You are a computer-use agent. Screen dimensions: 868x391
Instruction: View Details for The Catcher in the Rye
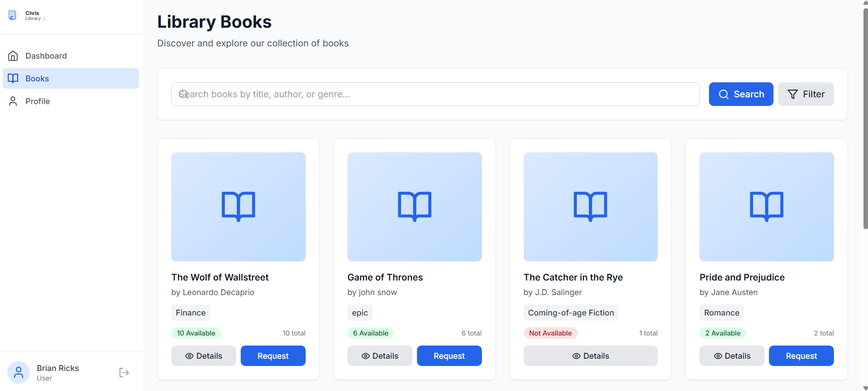click(590, 356)
